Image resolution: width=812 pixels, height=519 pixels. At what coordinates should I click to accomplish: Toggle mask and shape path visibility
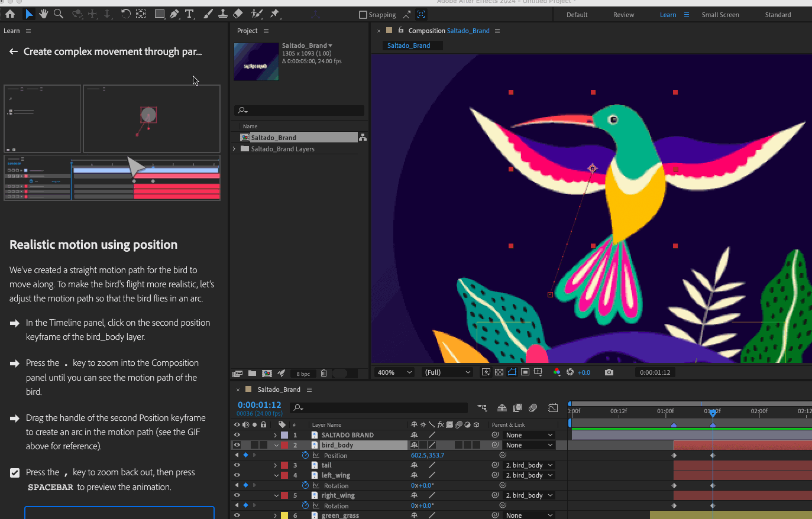click(x=512, y=372)
